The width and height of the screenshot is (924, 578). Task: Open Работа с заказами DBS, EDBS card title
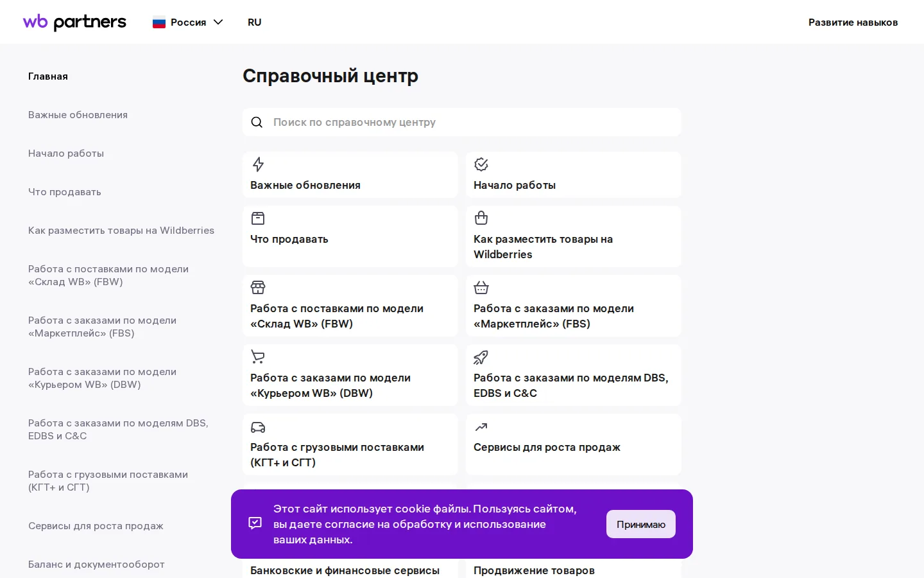tap(571, 385)
